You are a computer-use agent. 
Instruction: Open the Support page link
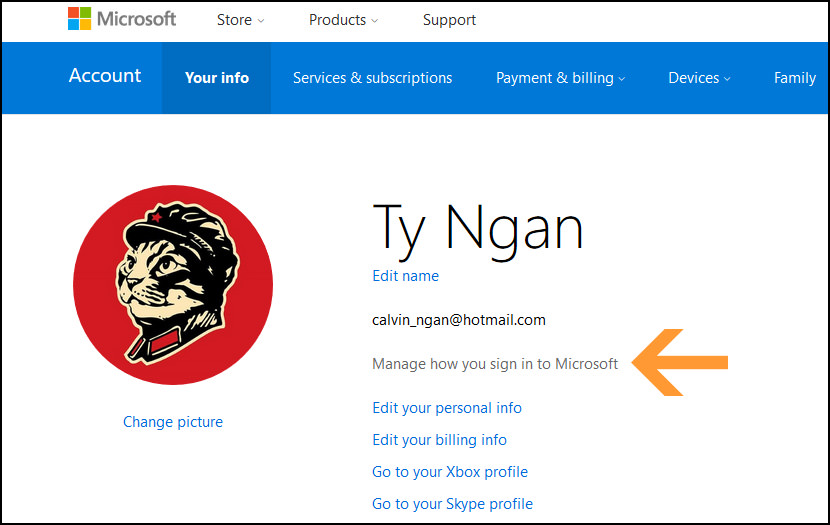(x=449, y=20)
